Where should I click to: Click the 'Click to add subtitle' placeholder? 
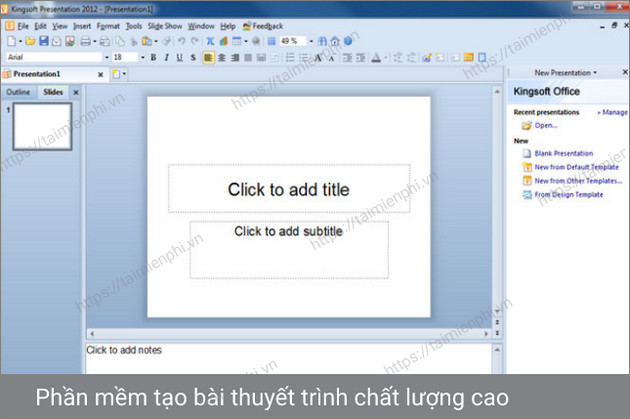pos(289,249)
